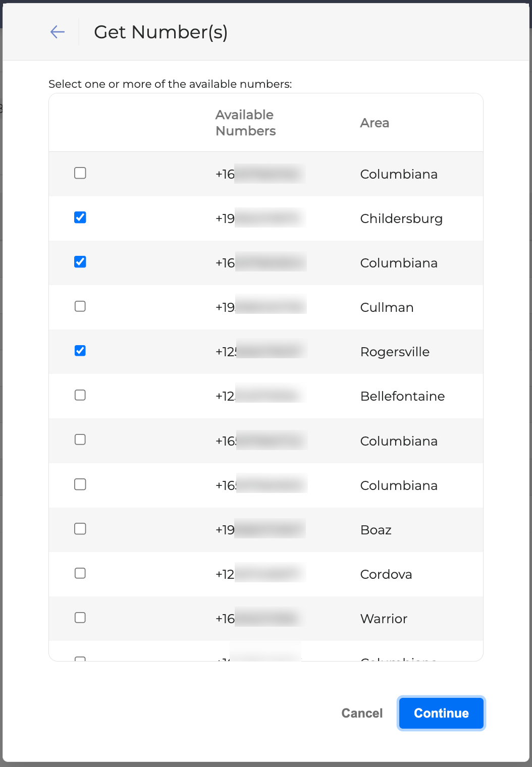Click the Area column header
Viewport: 532px width, 767px height.
pyautogui.click(x=375, y=123)
